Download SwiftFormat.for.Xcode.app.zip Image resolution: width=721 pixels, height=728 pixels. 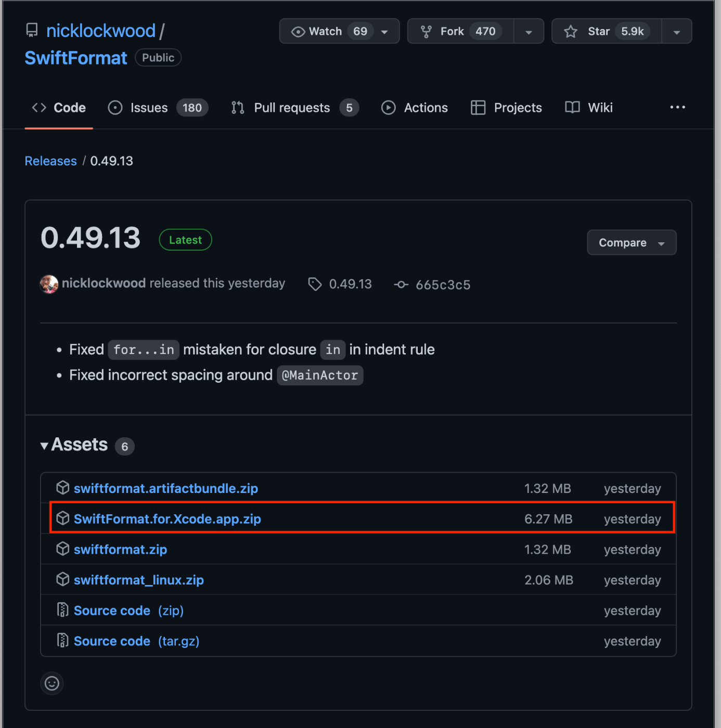tap(167, 519)
